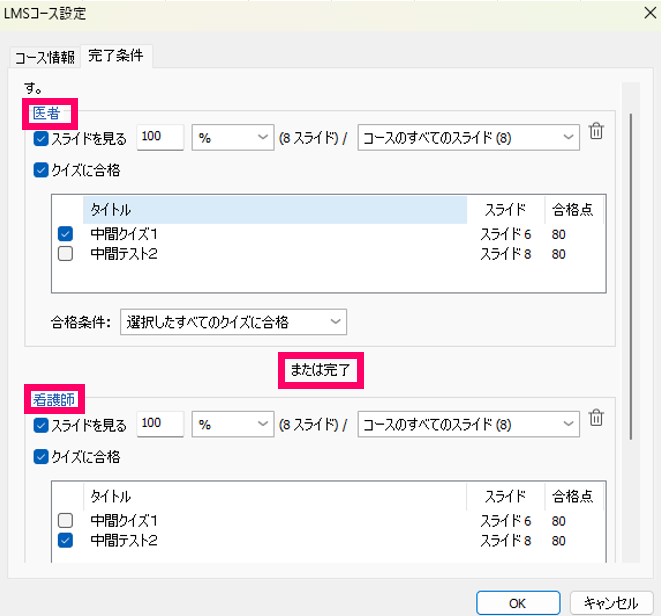
Task: Click the OK button
Action: [518, 603]
